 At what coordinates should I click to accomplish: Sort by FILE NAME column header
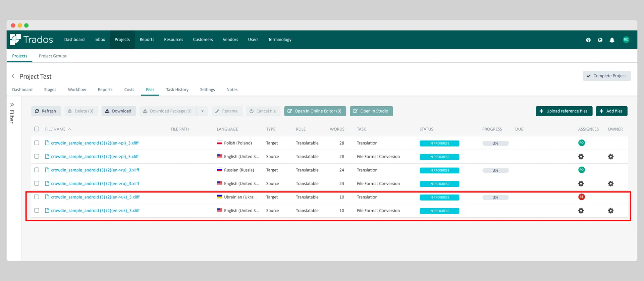click(x=58, y=129)
